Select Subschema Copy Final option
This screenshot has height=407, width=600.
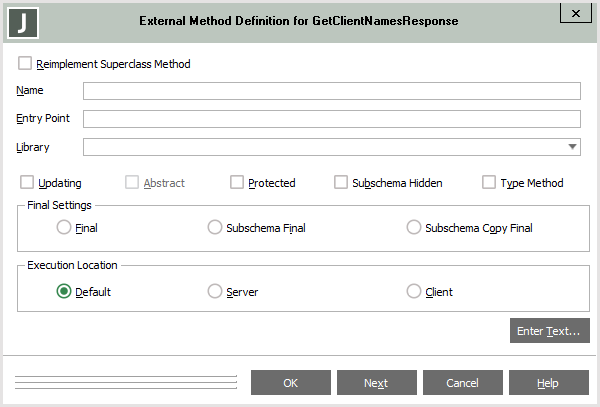(414, 228)
